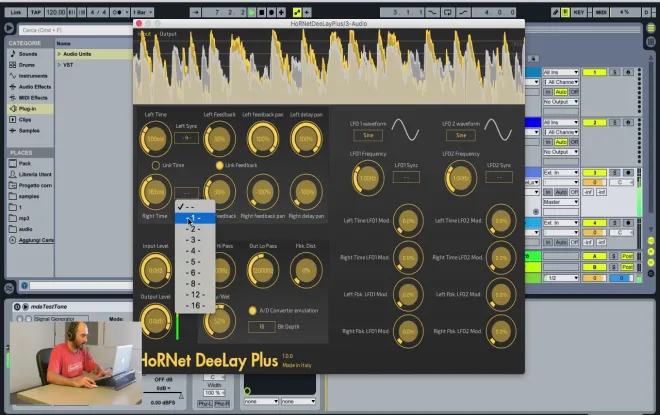Toggle the Loop switch in transport
This screenshot has height=415, width=660.
pos(447,12)
